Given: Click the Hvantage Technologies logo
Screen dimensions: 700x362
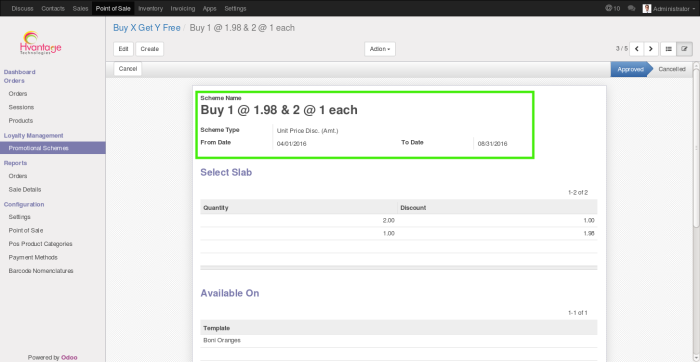Looking at the screenshot, I should click(x=41, y=43).
